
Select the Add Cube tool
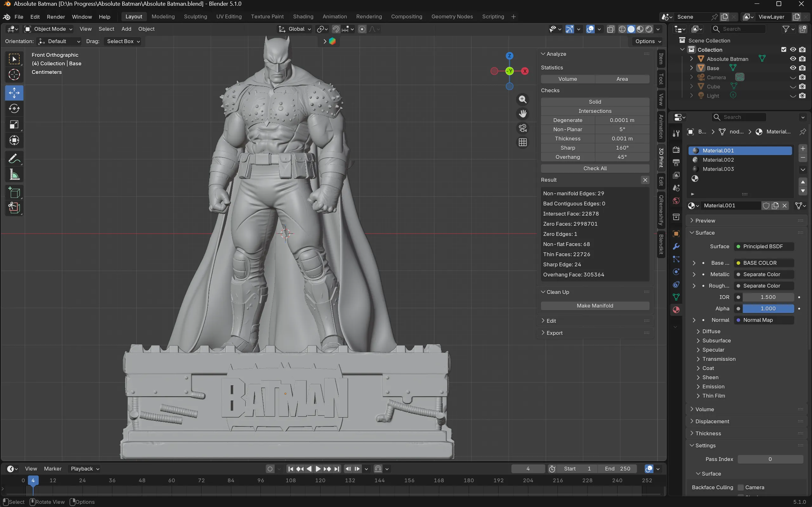[x=14, y=193]
